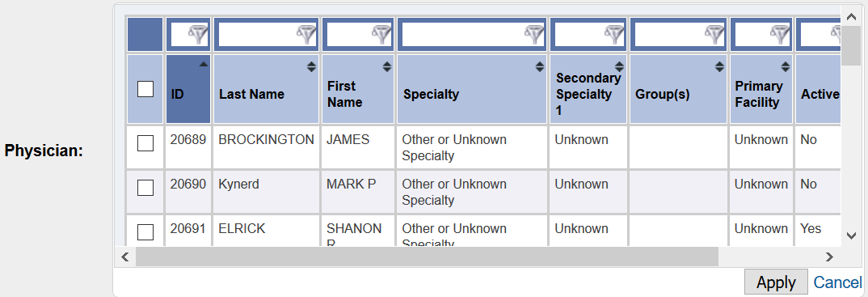Sort table by Last Name arrows
The height and width of the screenshot is (297, 868).
312,67
